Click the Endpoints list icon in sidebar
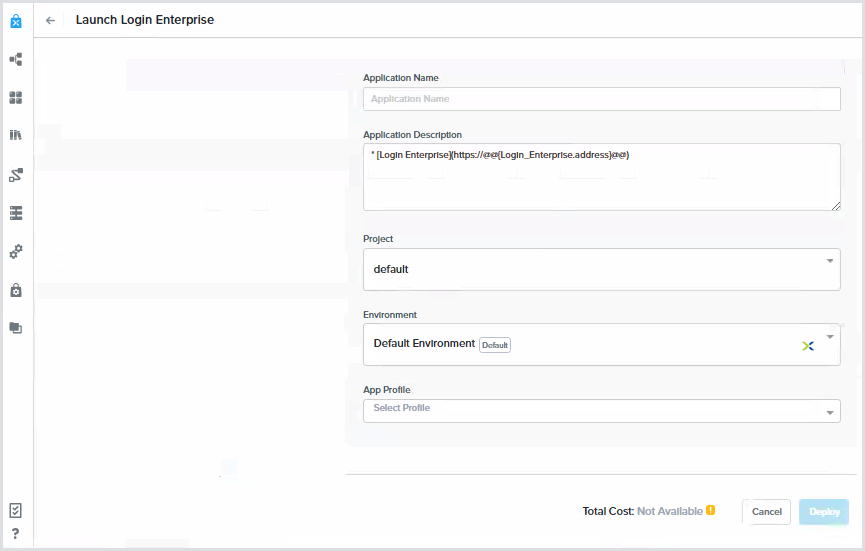865x551 pixels. pyautogui.click(x=16, y=213)
